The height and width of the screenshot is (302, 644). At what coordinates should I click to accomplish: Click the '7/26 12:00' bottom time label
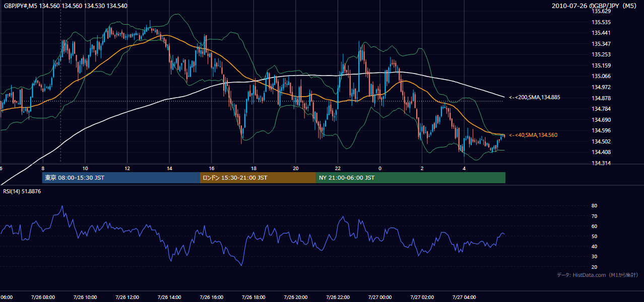127,297
